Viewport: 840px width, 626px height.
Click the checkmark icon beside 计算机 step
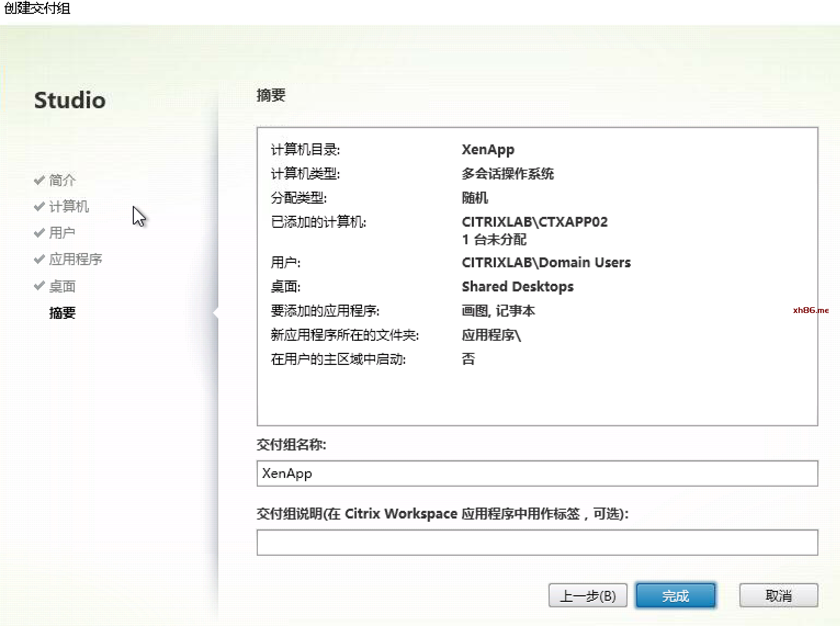39,207
